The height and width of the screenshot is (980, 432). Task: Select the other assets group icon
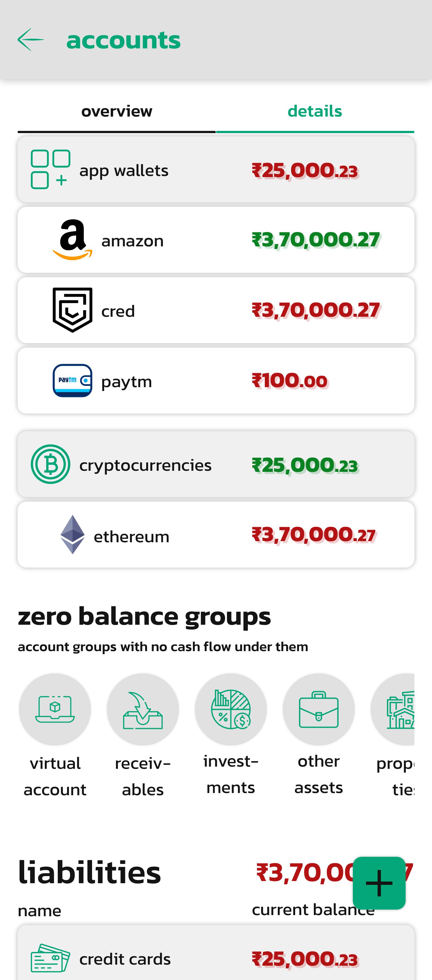(319, 709)
